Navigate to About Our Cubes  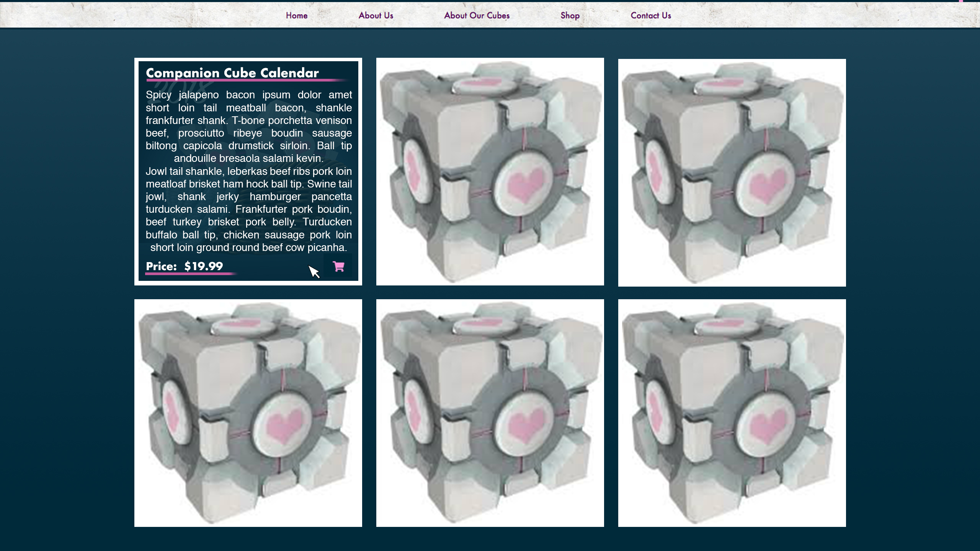477,16
